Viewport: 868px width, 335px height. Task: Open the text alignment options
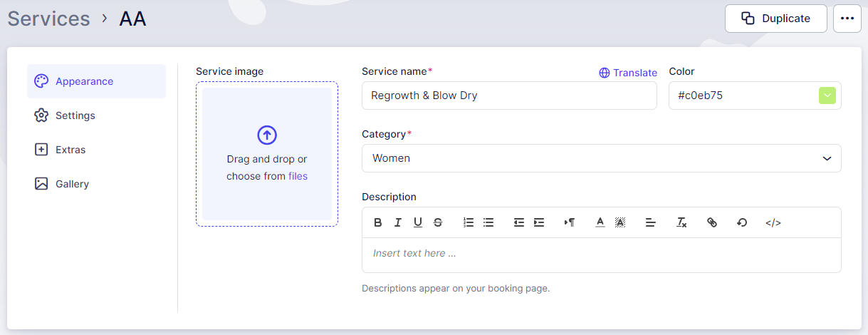(651, 222)
